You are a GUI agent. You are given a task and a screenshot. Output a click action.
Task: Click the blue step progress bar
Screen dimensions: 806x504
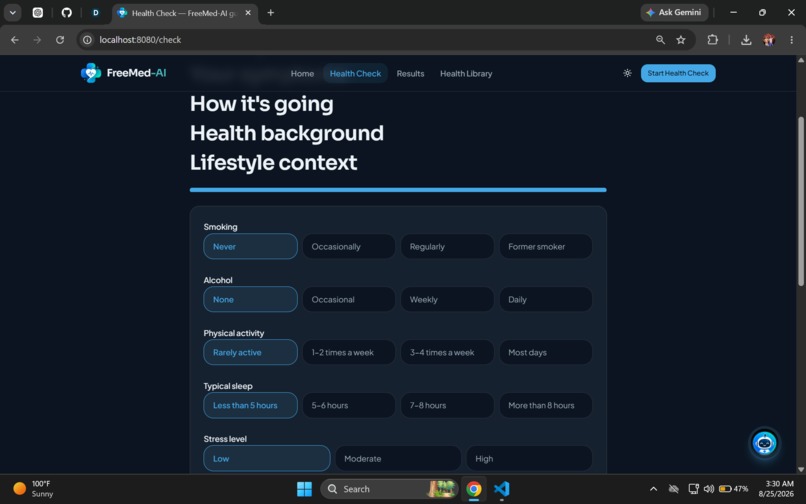click(398, 190)
